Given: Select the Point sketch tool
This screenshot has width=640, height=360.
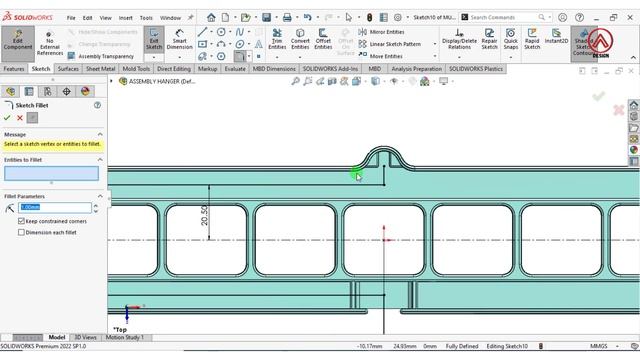Looking at the screenshot, I should pos(258,56).
